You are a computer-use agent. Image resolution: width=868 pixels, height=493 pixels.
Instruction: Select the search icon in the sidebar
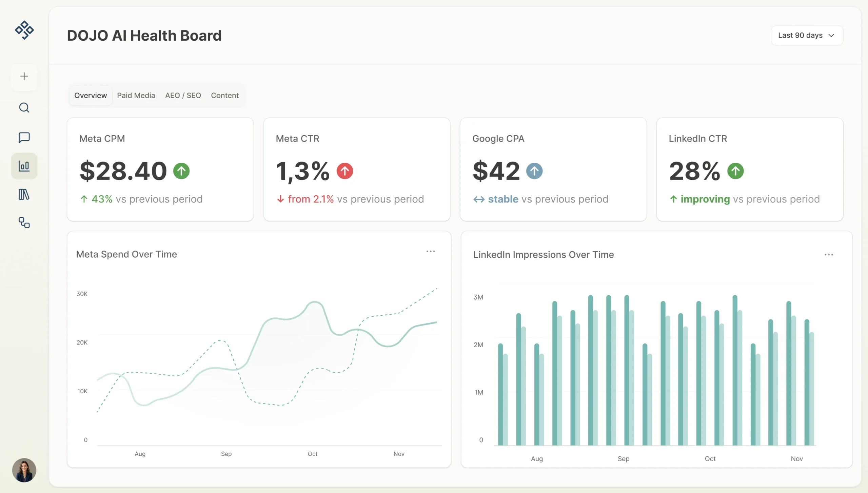click(24, 107)
